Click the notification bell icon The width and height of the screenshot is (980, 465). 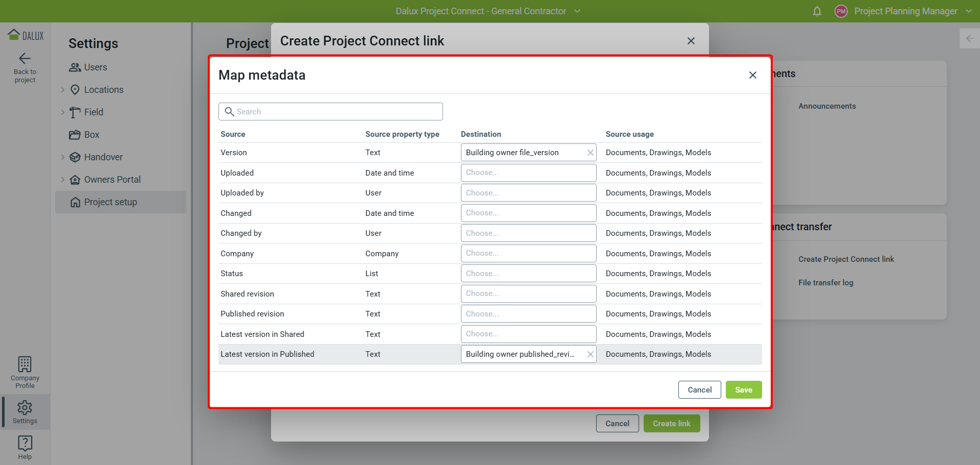click(x=817, y=11)
